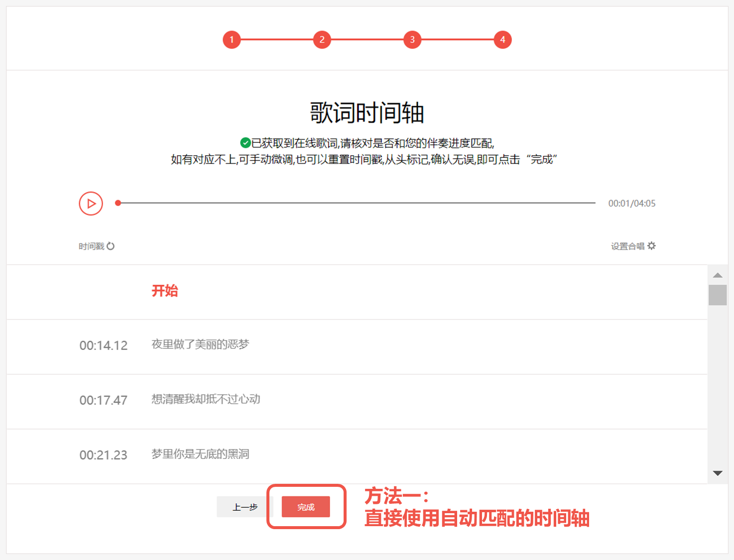Image resolution: width=734 pixels, height=560 pixels.
Task: Select step 3 in the progress indicator
Action: pyautogui.click(x=412, y=39)
